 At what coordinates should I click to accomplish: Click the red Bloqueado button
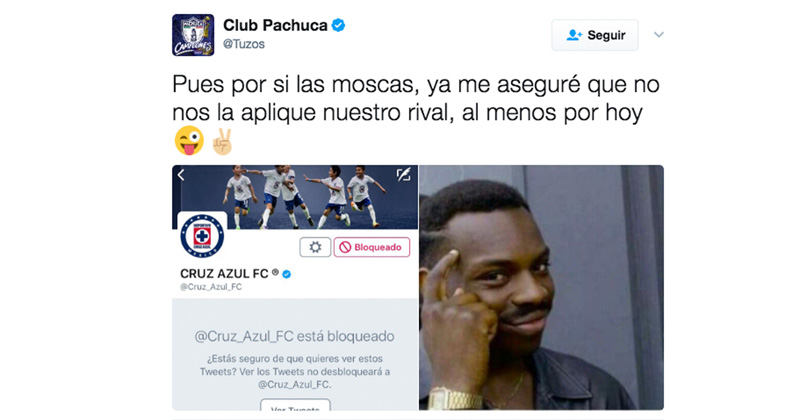[372, 247]
